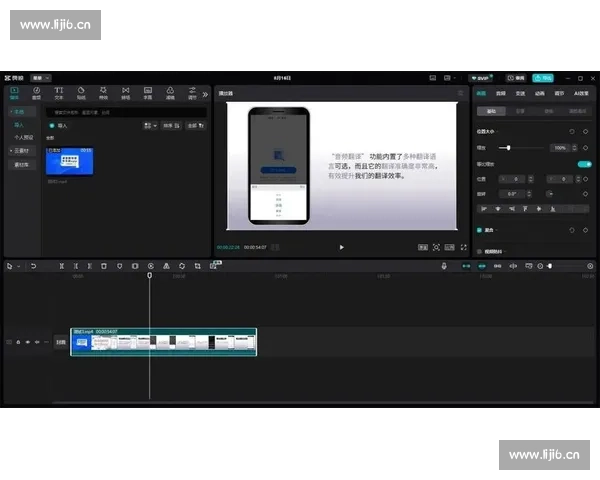The width and height of the screenshot is (600, 480).
Task: Expand more toolbar tabs with double chevron
Action: click(x=205, y=94)
